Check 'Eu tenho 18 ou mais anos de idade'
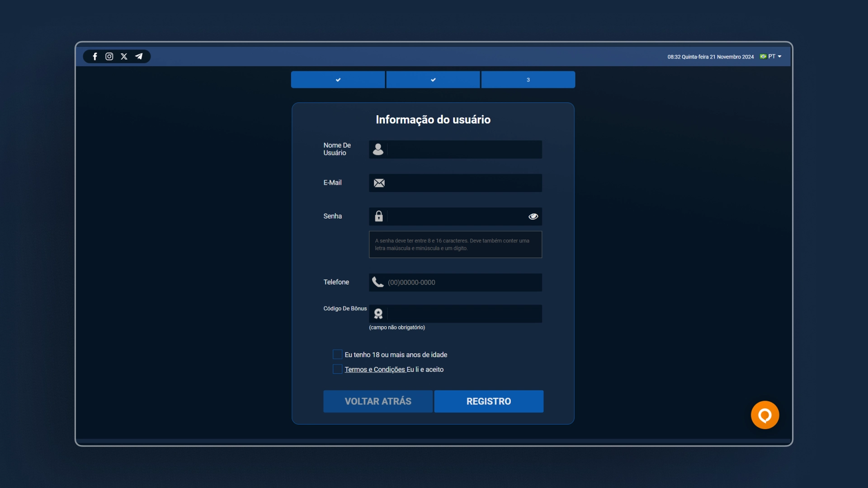Viewport: 868px width, 488px height. pyautogui.click(x=337, y=354)
